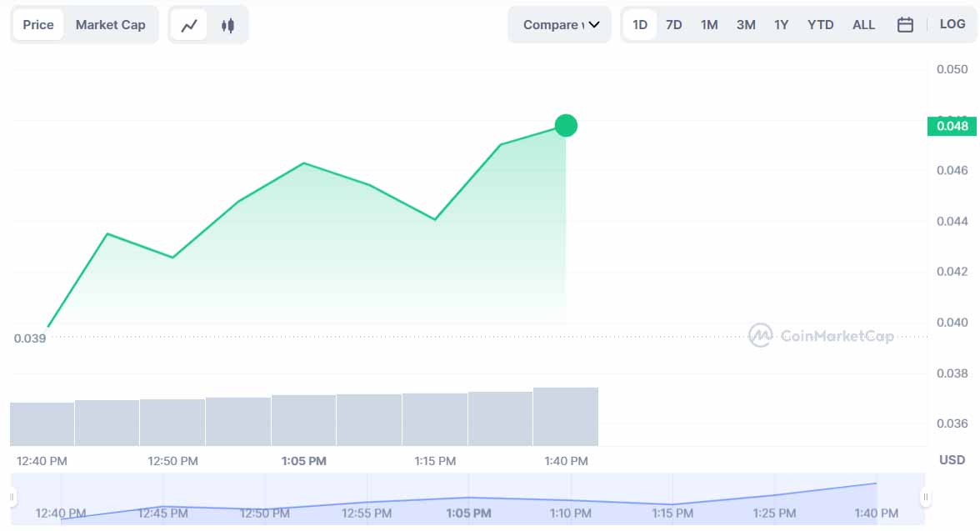Viewport: 980px width, 531px height.
Task: Click the chevron arrow next to Compare
Action: (x=593, y=25)
